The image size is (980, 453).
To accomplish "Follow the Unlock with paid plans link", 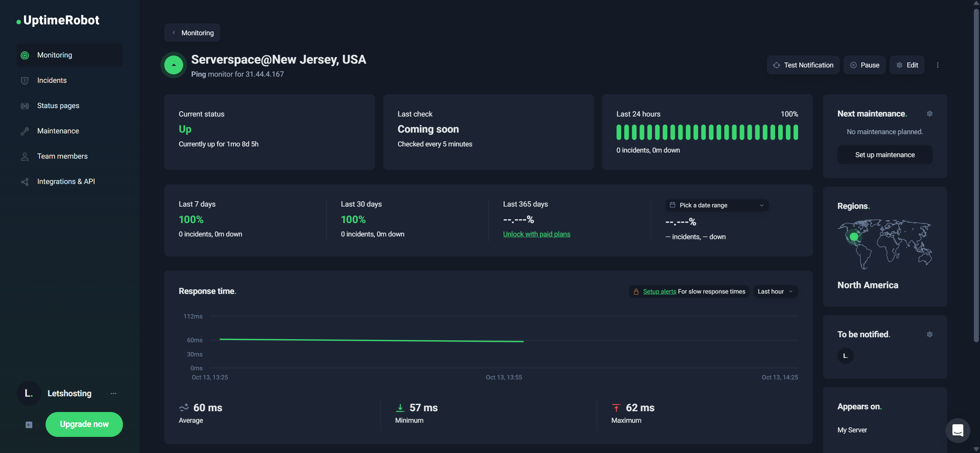I will 536,234.
